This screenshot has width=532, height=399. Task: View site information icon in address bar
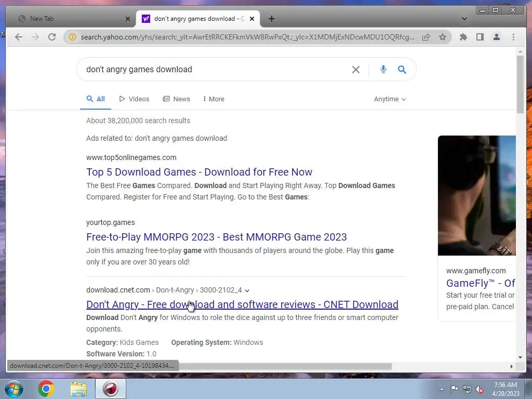tap(73, 37)
